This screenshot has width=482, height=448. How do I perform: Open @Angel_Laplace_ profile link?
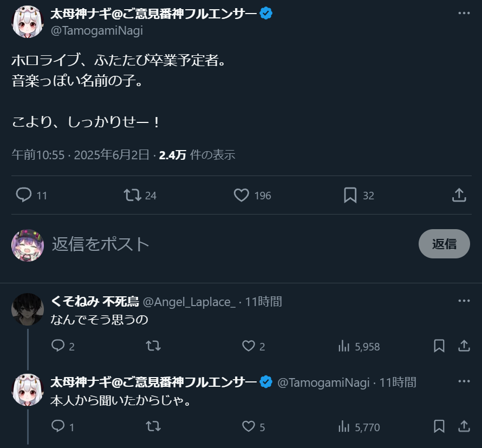[189, 302]
